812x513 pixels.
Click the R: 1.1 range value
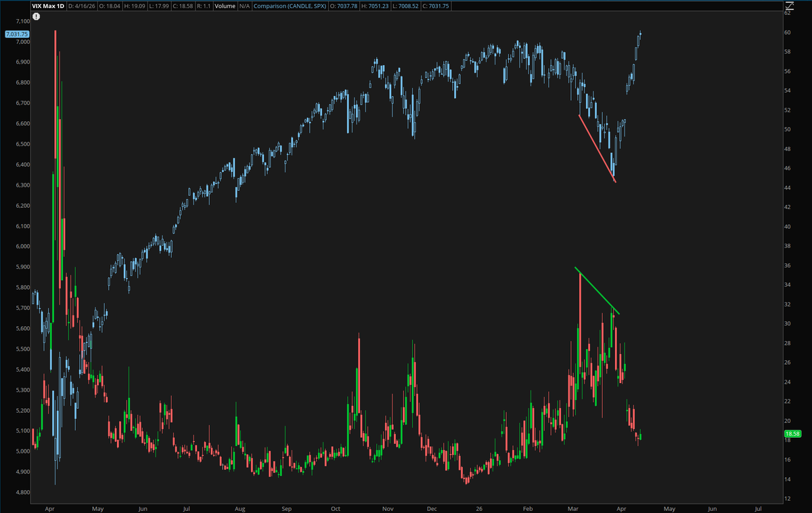click(x=204, y=6)
